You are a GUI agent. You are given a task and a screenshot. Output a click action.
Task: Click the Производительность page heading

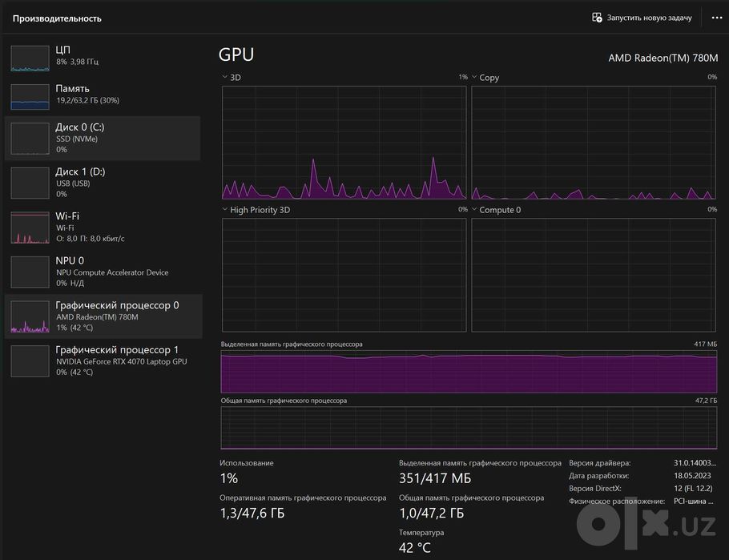[57, 18]
